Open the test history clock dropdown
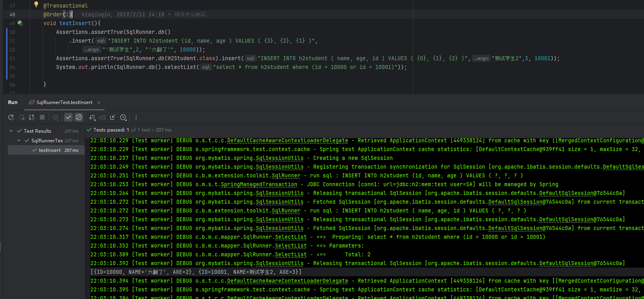 [x=123, y=117]
